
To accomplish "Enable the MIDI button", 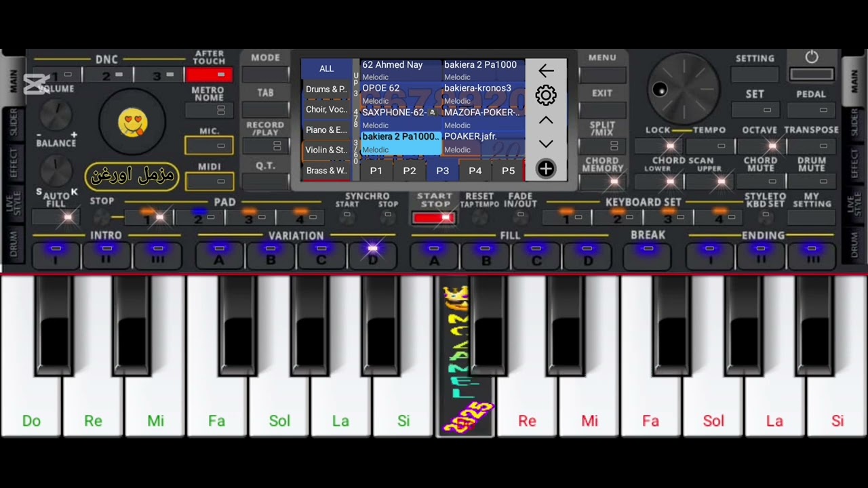I will [209, 181].
